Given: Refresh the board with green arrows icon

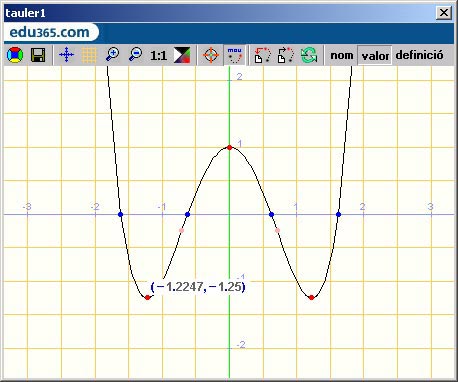Looking at the screenshot, I should pos(309,55).
